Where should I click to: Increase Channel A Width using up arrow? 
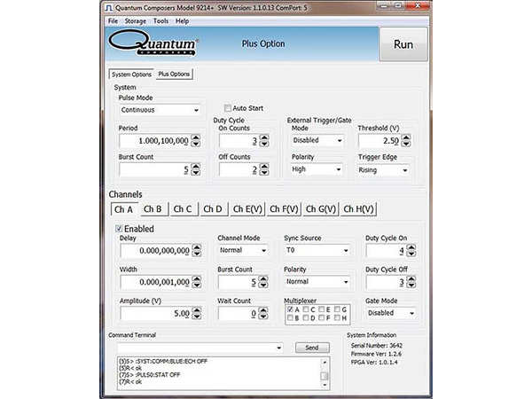pyautogui.click(x=197, y=278)
